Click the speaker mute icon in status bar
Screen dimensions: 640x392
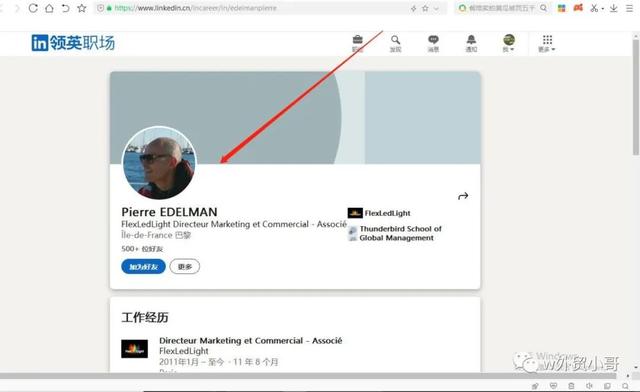coord(589,386)
